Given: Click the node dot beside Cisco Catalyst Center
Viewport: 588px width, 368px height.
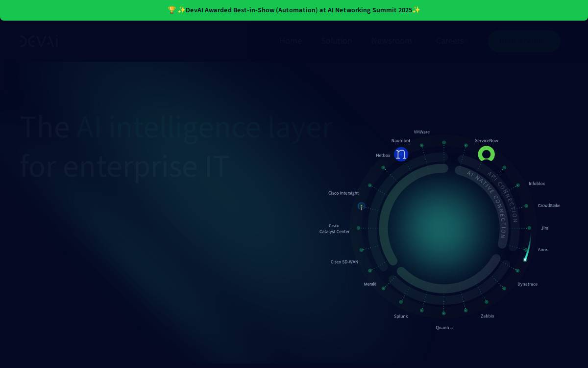Looking at the screenshot, I should [359, 228].
